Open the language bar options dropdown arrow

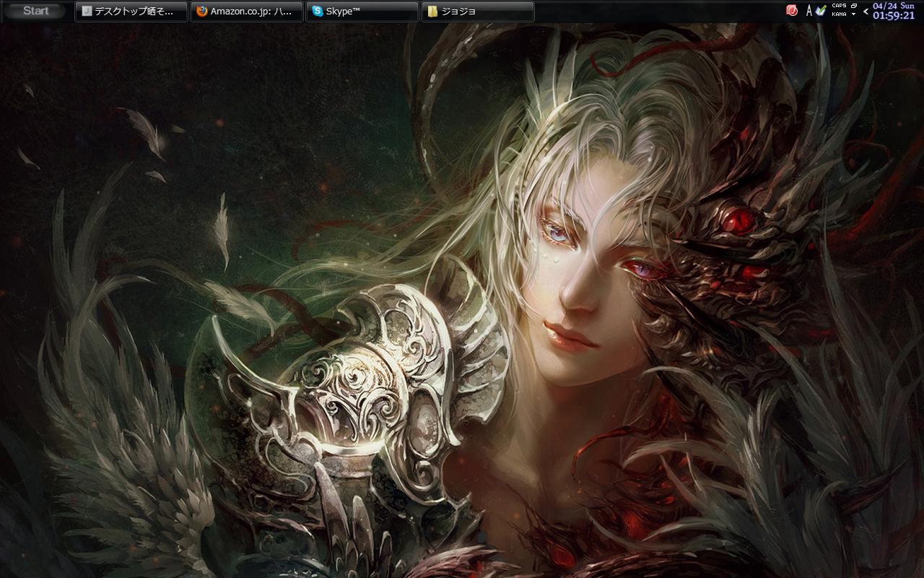click(854, 14)
